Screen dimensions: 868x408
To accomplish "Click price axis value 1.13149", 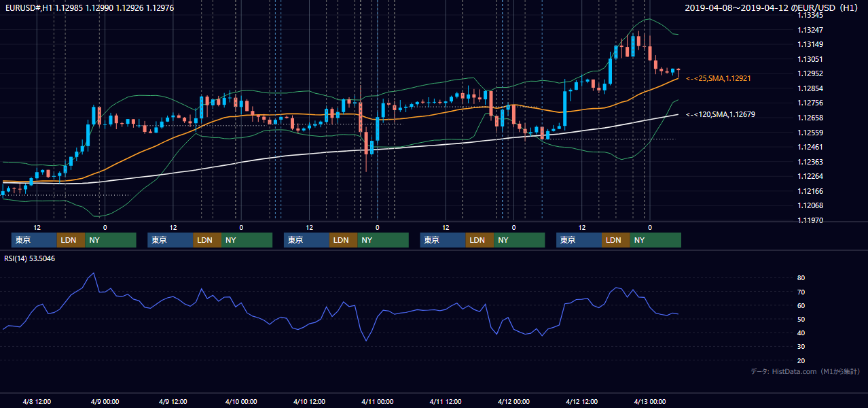I will click(x=810, y=45).
